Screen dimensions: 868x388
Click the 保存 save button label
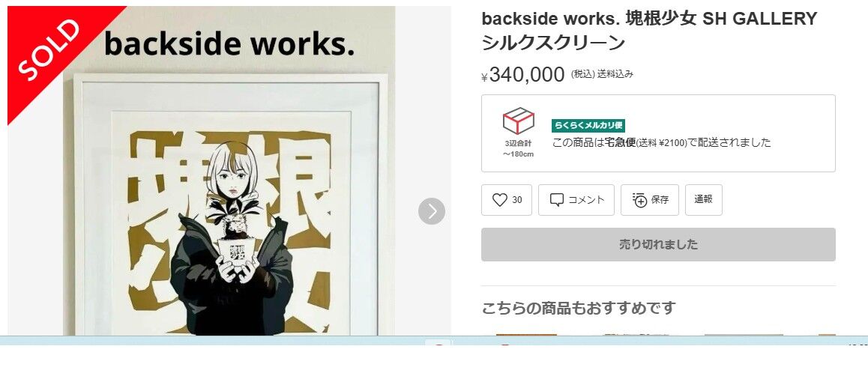(x=660, y=200)
